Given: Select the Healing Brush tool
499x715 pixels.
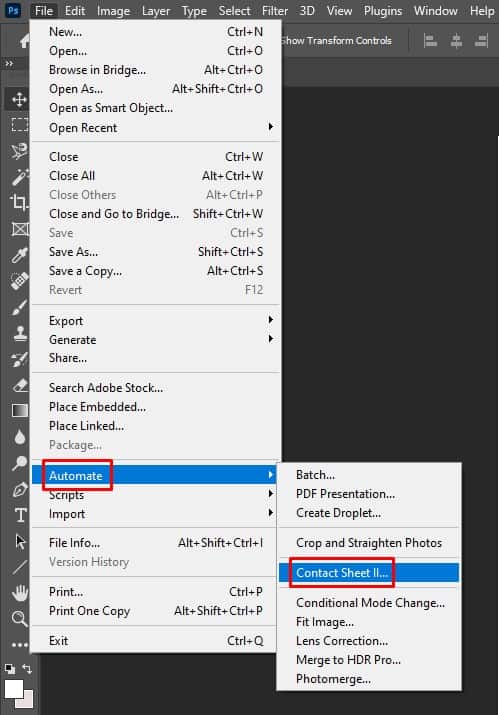Looking at the screenshot, I should point(19,281).
